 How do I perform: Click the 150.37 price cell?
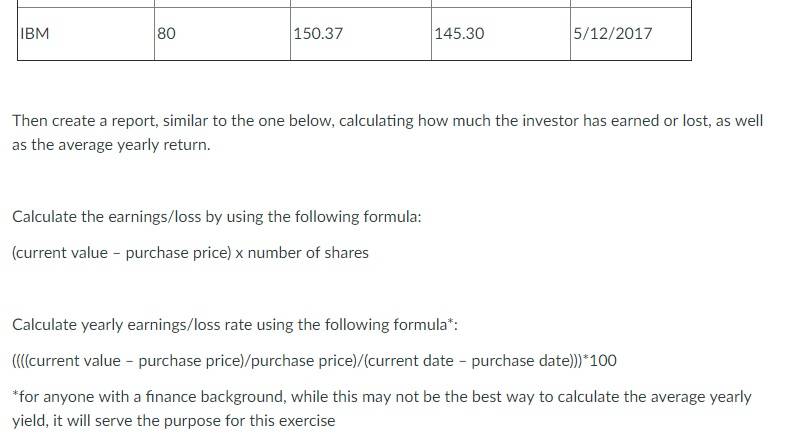click(361, 34)
